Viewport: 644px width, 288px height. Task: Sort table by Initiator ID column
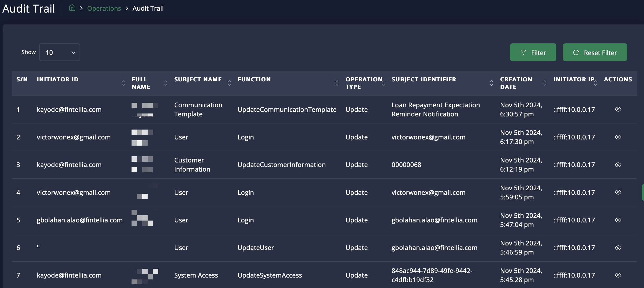pos(123,83)
